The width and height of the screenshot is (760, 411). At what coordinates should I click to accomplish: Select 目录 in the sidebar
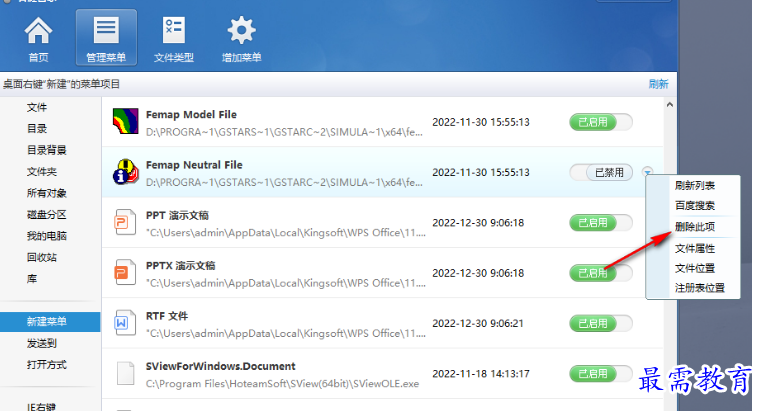[37, 129]
